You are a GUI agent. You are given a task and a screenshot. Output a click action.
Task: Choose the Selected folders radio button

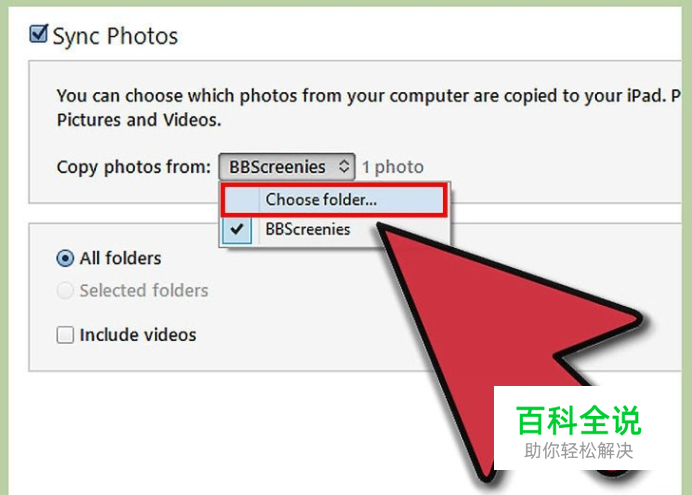click(65, 291)
